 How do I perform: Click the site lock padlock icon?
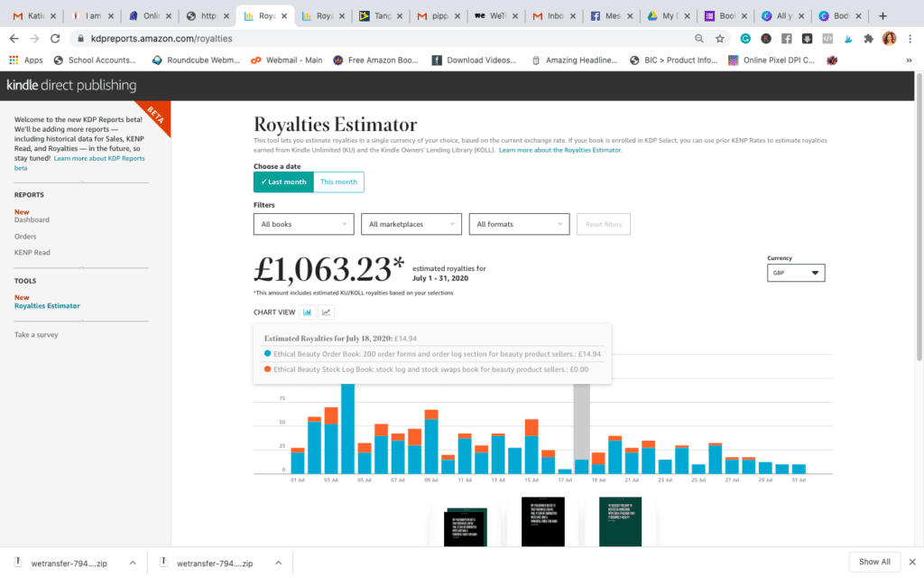click(x=80, y=38)
